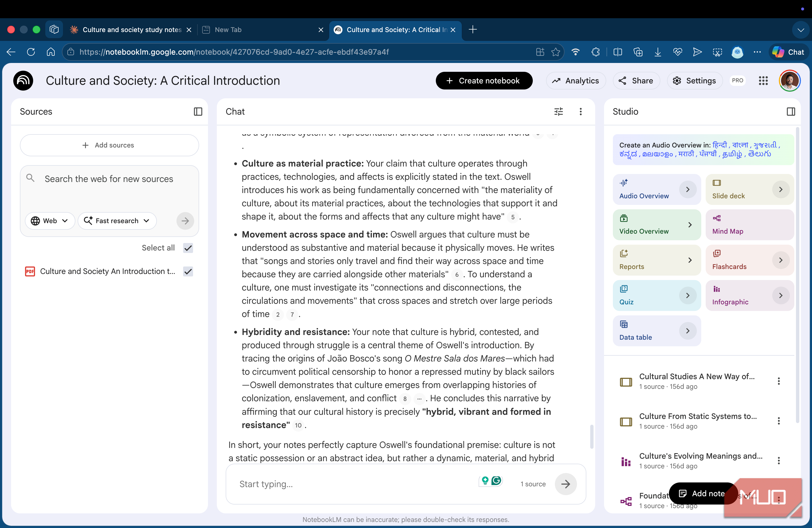Focus the Start typing chat input

[355, 484]
